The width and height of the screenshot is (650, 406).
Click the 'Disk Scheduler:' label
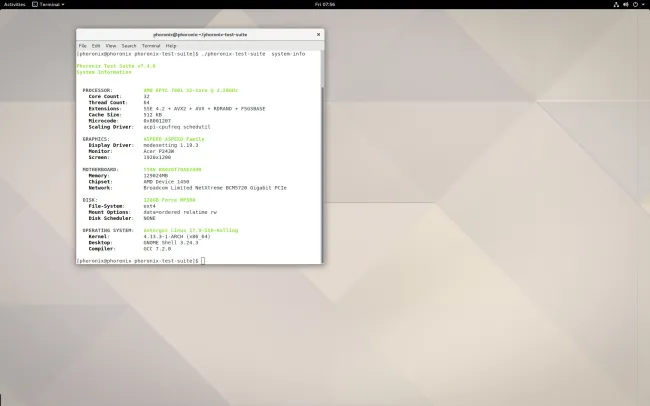tap(111, 219)
